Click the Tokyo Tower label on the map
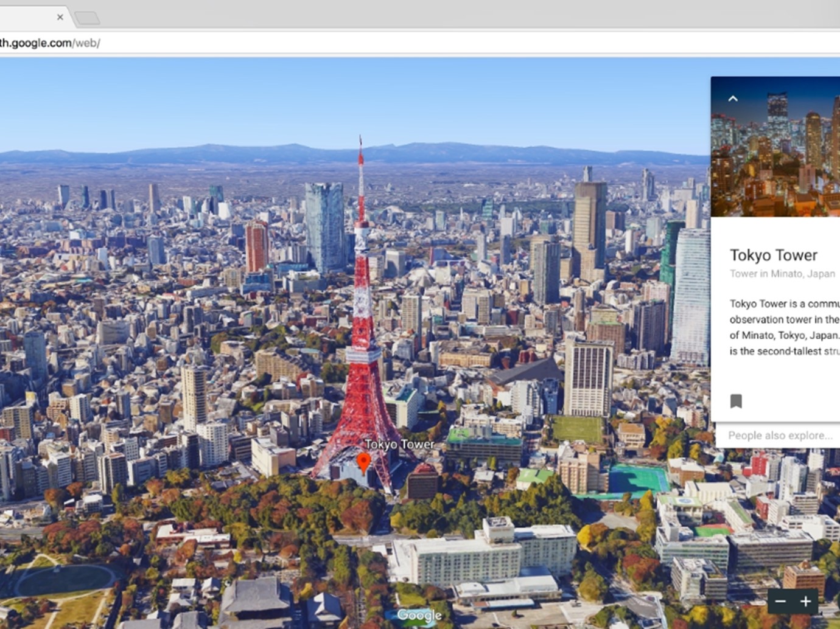 [x=399, y=444]
